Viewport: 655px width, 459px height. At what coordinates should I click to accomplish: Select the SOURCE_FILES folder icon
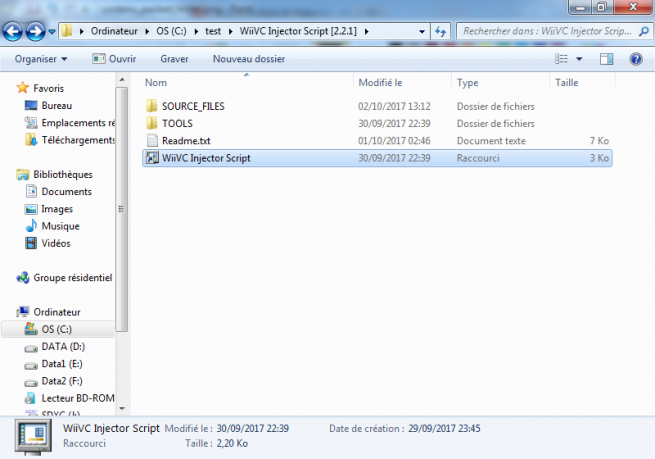click(x=152, y=106)
